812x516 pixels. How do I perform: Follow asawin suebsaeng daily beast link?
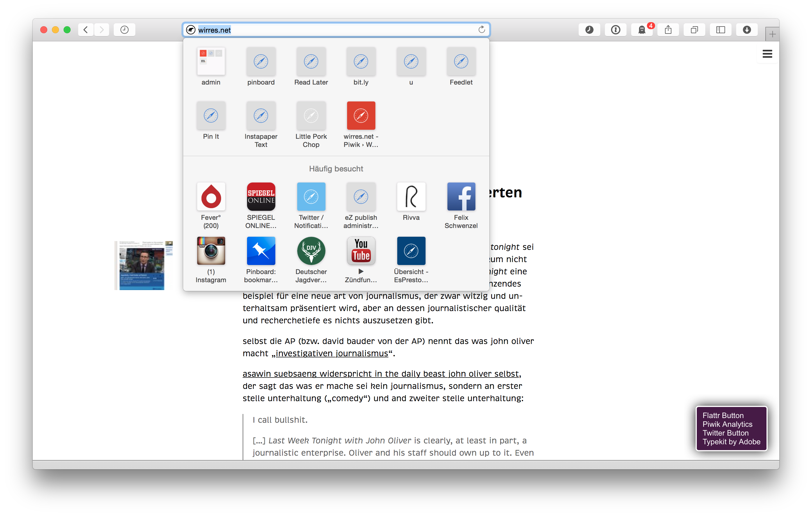click(x=381, y=373)
